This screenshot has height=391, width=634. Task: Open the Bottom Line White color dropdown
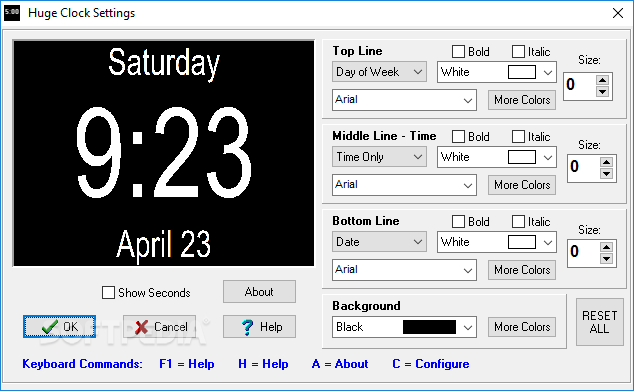(x=497, y=242)
